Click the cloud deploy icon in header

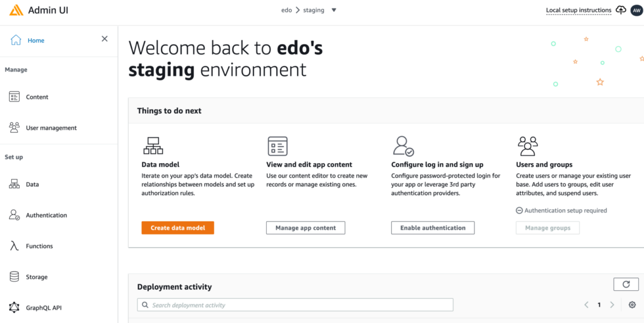(621, 10)
